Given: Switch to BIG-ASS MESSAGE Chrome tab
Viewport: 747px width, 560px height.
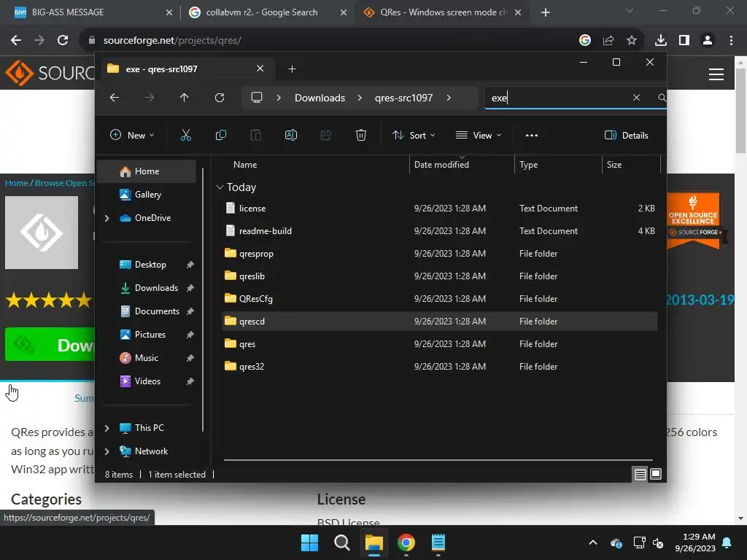Looking at the screenshot, I should coord(91,12).
